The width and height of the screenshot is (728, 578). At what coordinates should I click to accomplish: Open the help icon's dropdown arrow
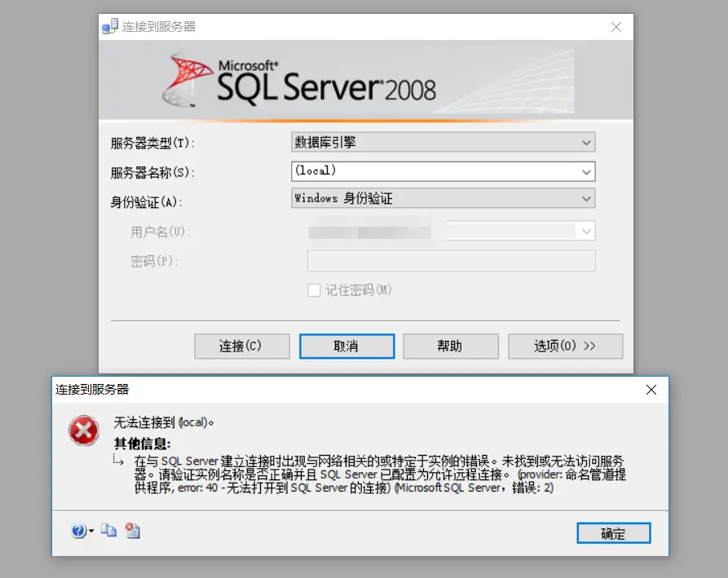[x=91, y=531]
